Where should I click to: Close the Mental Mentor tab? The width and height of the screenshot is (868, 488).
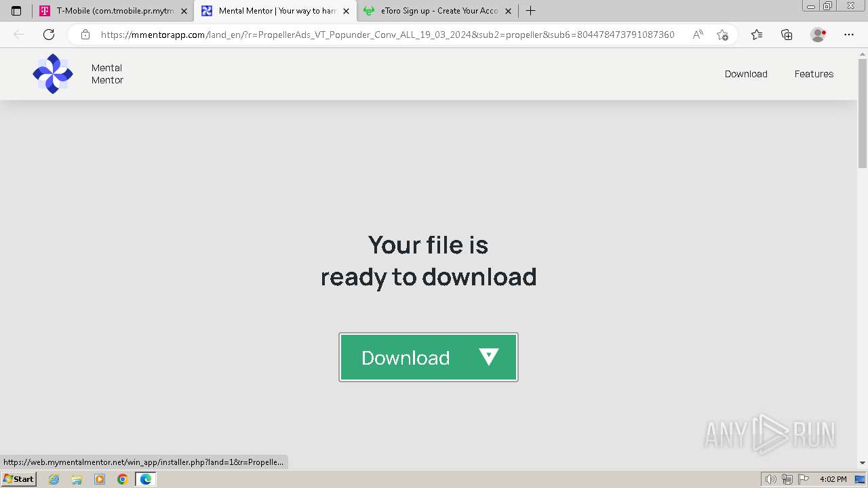346,11
